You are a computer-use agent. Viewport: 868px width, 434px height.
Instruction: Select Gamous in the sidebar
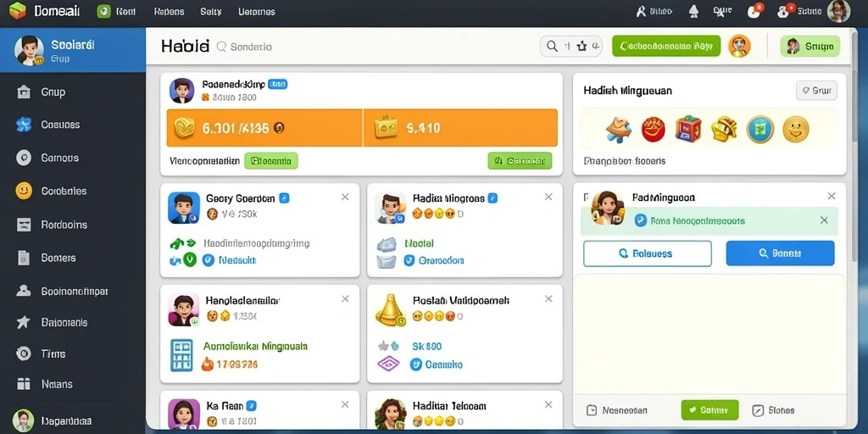pyautogui.click(x=60, y=158)
